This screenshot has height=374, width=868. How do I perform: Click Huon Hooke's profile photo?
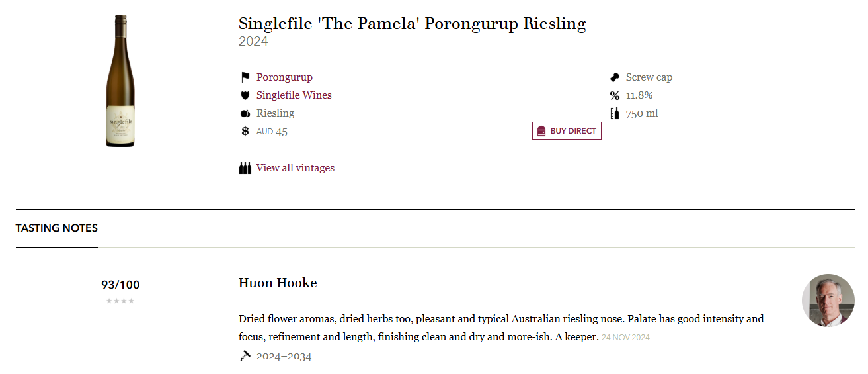(x=828, y=301)
